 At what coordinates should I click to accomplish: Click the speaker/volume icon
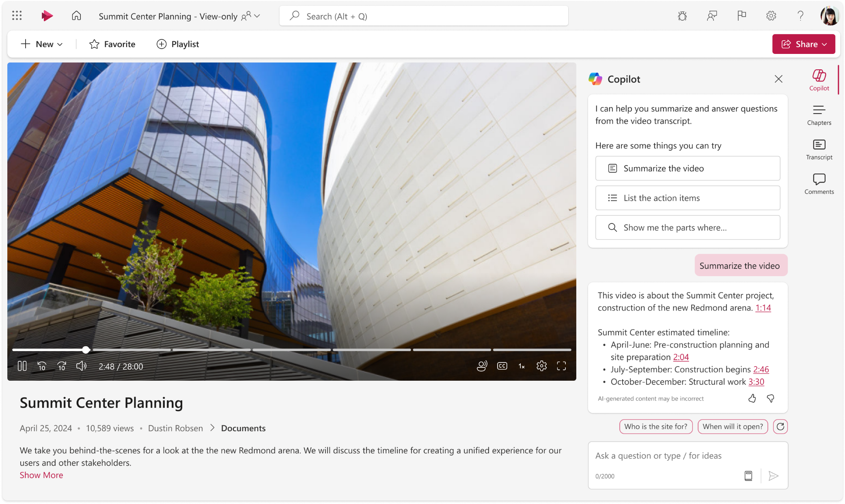(x=82, y=366)
